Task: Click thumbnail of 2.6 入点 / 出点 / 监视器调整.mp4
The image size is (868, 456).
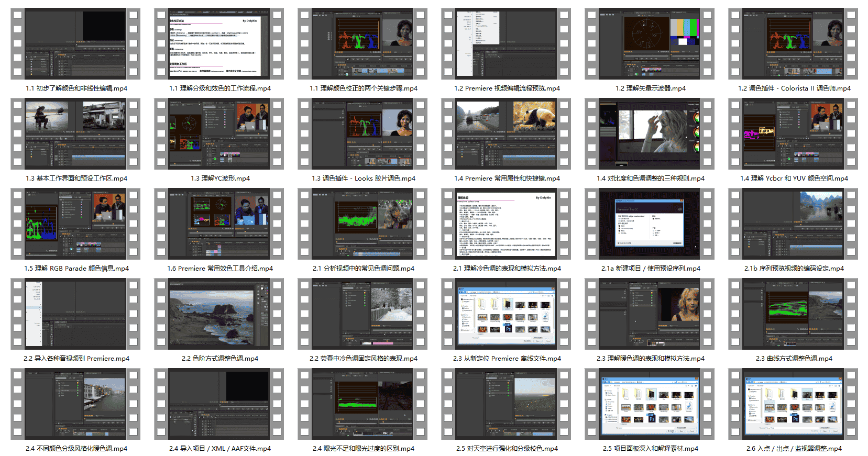Action: [x=793, y=404]
